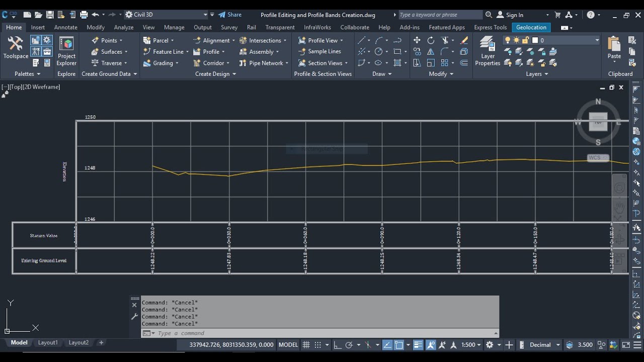Click the Save icon in quick access toolbar
This screenshot has width=644, height=362.
coord(50,15)
